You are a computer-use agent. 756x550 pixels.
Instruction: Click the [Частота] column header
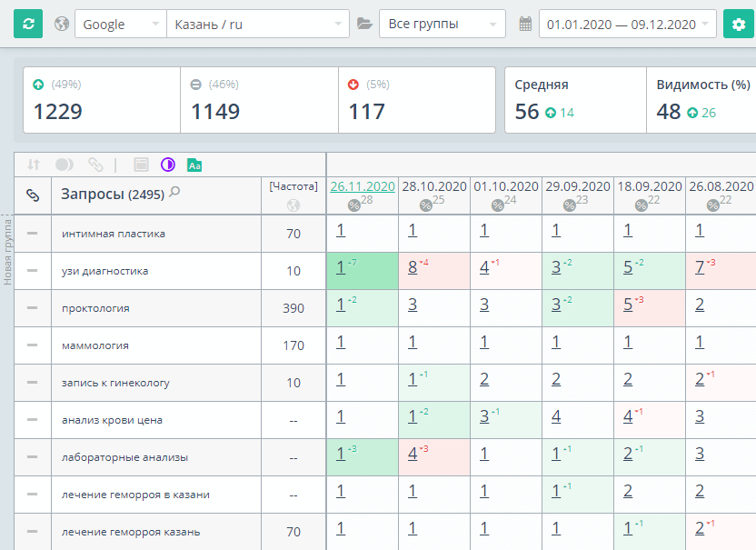(293, 186)
